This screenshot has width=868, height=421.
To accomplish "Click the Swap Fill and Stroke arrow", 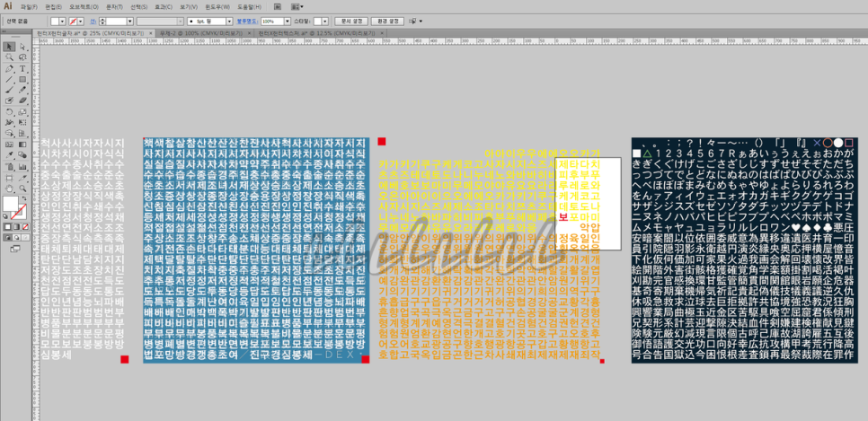I will (x=24, y=198).
